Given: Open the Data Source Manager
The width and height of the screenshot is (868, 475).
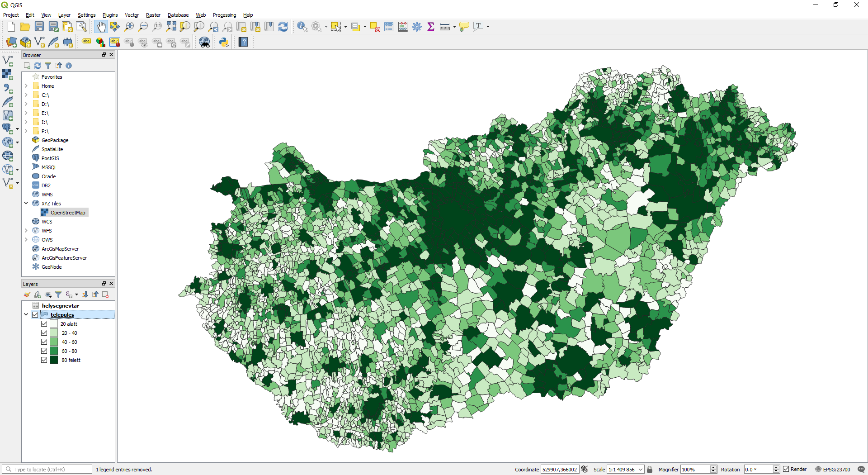Looking at the screenshot, I should click(11, 42).
